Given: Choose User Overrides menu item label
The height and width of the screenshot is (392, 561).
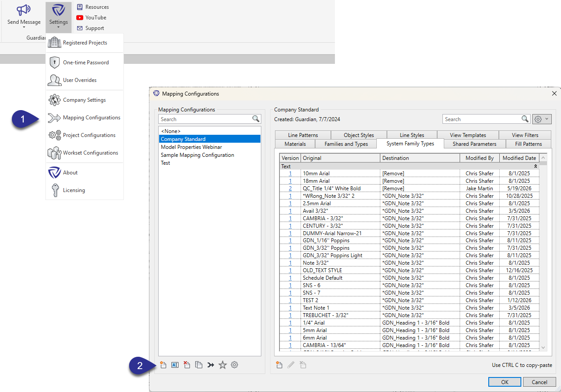Looking at the screenshot, I should [80, 80].
